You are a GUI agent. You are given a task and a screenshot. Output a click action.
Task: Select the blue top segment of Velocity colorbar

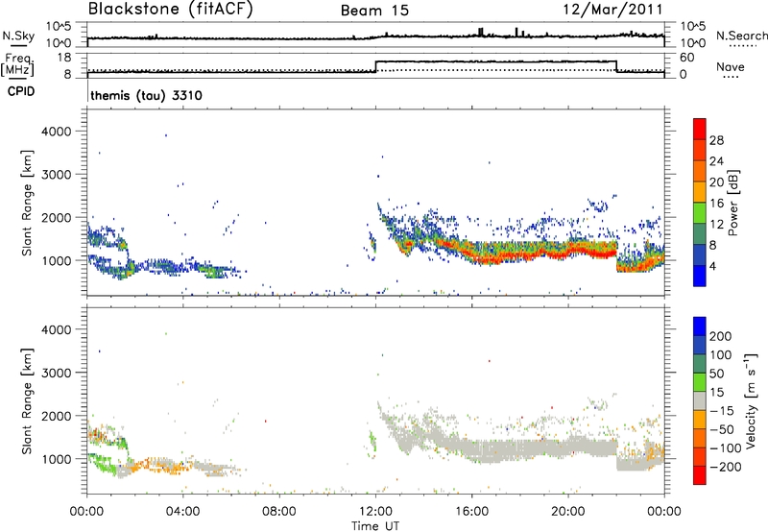700,326
